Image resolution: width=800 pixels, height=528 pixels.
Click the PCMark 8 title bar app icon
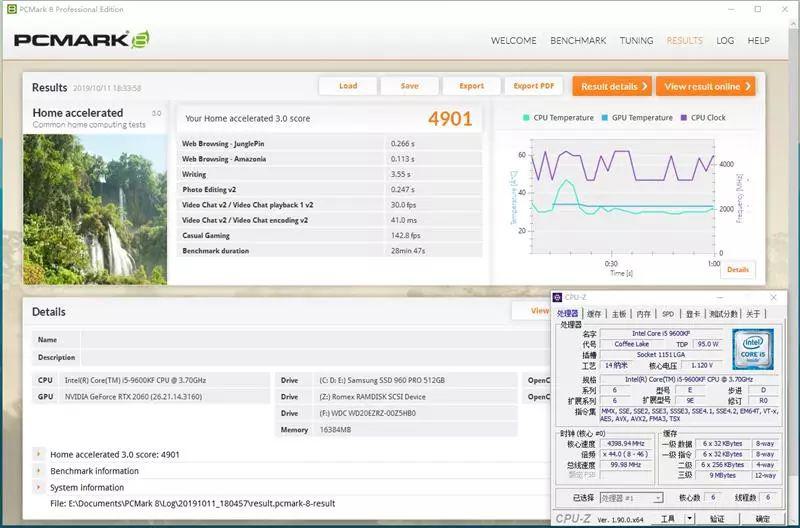pos(12,9)
